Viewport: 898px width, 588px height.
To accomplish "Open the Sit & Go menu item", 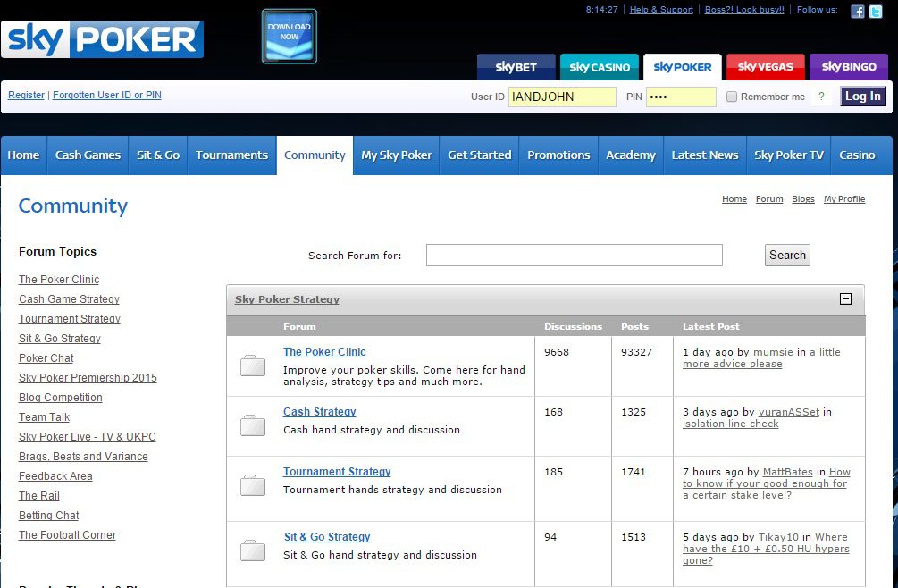I will pyautogui.click(x=158, y=155).
